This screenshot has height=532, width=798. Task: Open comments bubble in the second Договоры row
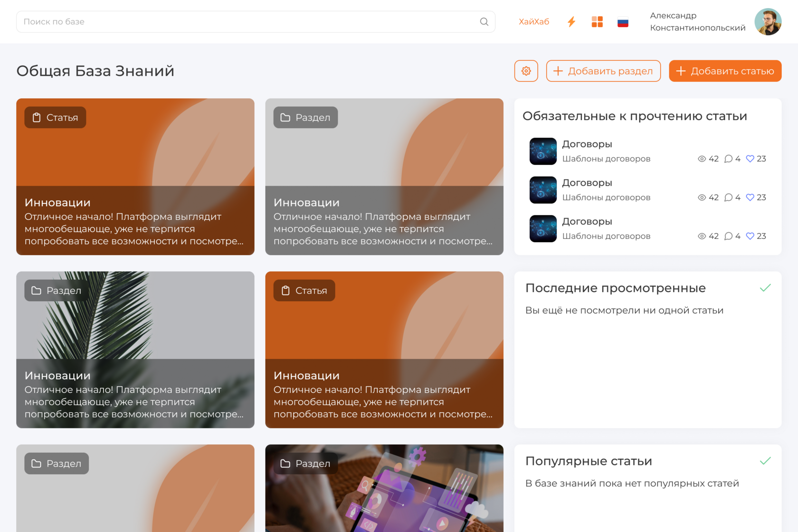(x=728, y=198)
